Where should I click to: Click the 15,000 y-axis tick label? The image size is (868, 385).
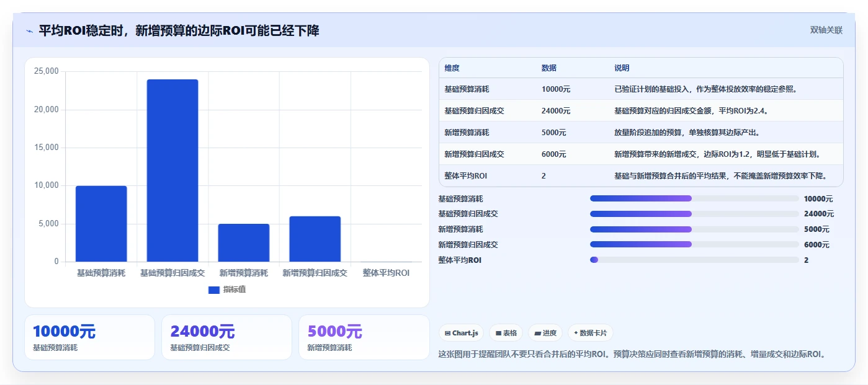[47, 148]
